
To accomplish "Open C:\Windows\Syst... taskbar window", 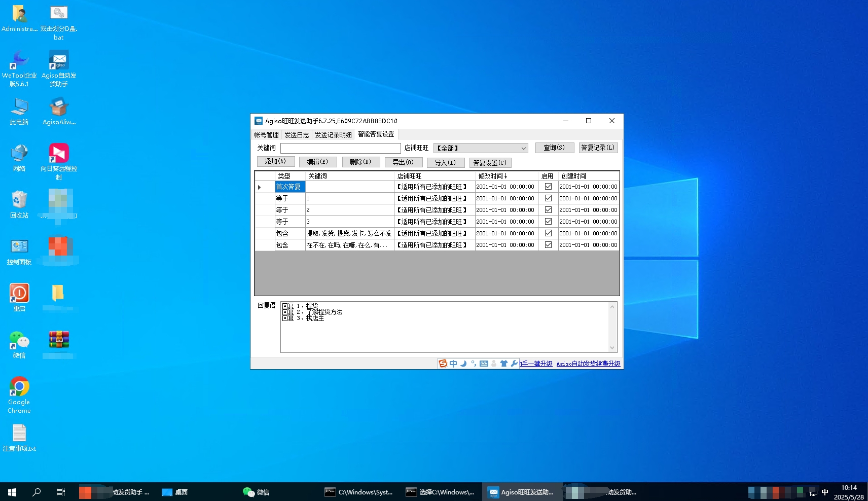I will pos(359,492).
